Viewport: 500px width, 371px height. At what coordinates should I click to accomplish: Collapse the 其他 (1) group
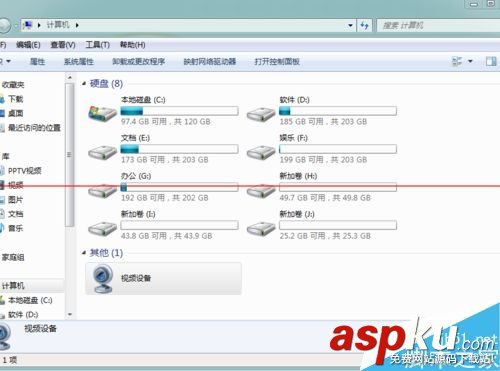coord(84,253)
